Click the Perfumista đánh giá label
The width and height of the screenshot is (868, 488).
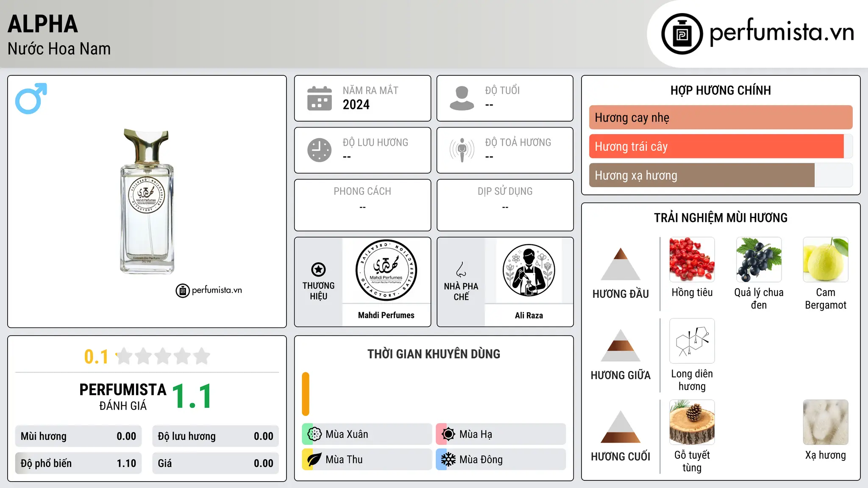(x=123, y=396)
